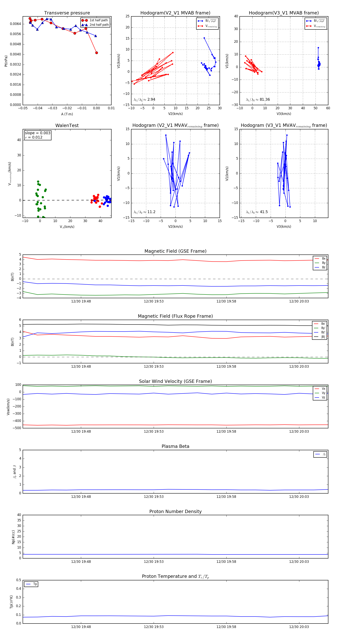Click the topmost blue point in V3_V1 MVAB hodogram
351x644 pixels.
tap(318, 48)
